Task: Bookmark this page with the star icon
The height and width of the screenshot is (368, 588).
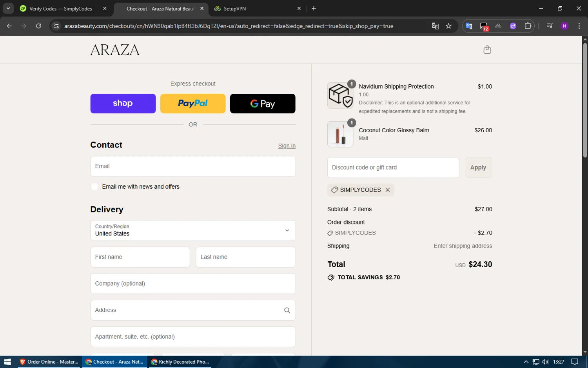Action: tap(448, 26)
